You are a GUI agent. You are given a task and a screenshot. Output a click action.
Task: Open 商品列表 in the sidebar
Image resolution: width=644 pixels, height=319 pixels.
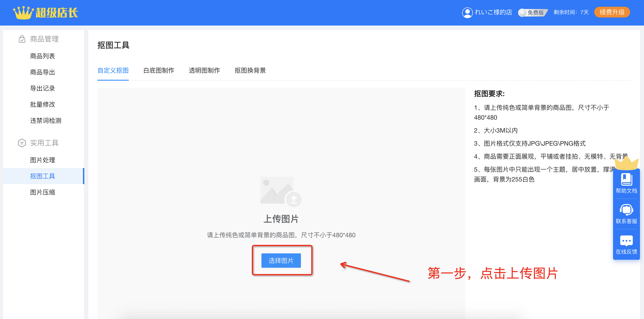(x=43, y=56)
